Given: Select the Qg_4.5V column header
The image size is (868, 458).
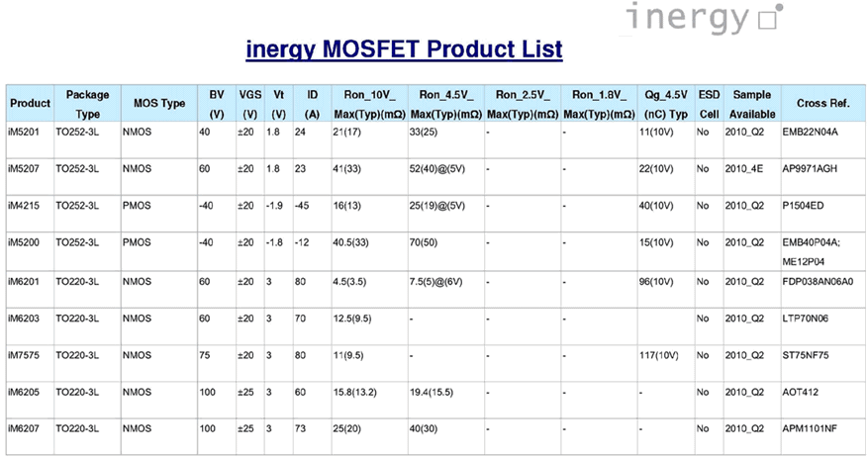Looking at the screenshot, I should coord(666,104).
